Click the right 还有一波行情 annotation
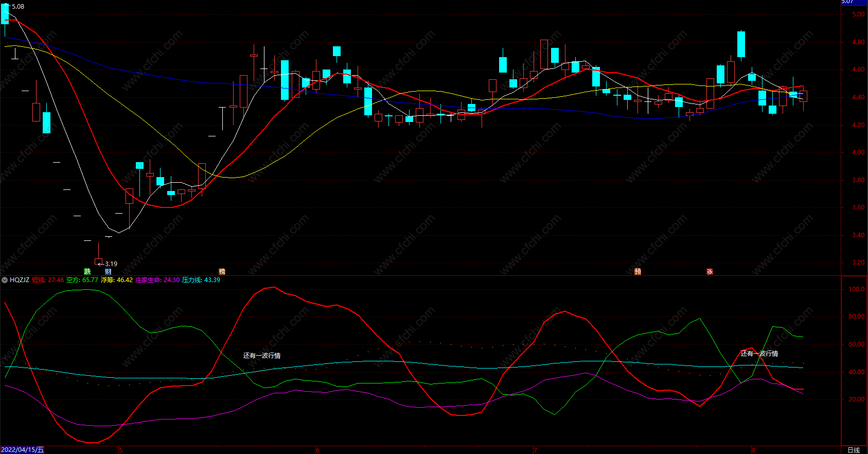This screenshot has width=868, height=454. pyautogui.click(x=759, y=354)
